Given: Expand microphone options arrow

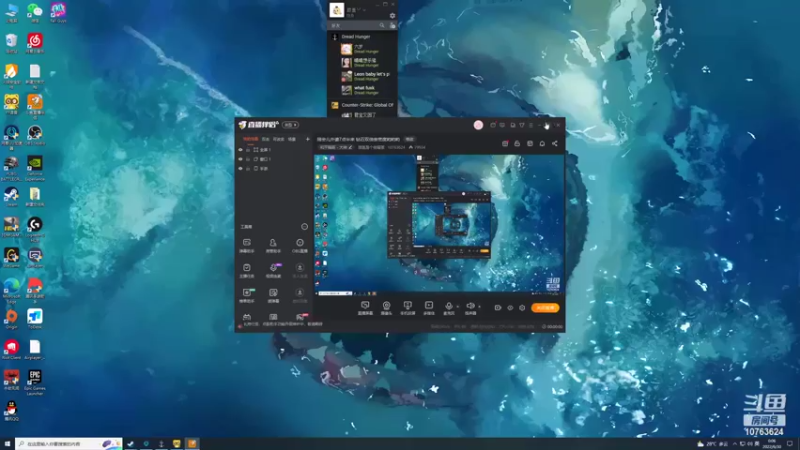Looking at the screenshot, I should 458,307.
